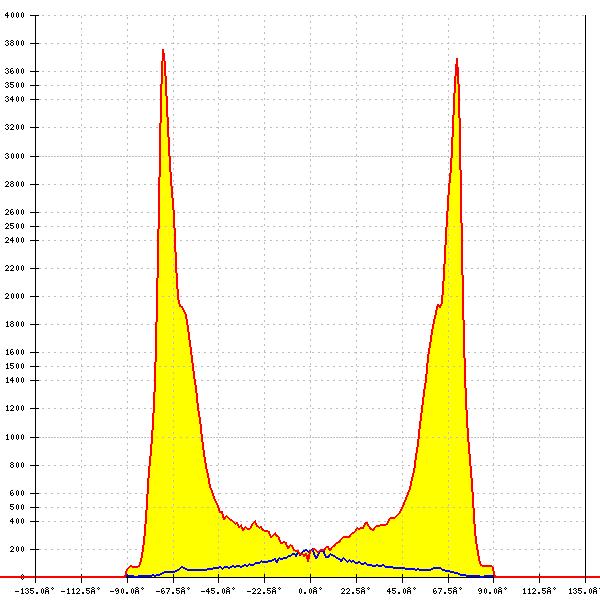Click the 600 y-axis label
Screen dimensions: 600x600
(17, 493)
